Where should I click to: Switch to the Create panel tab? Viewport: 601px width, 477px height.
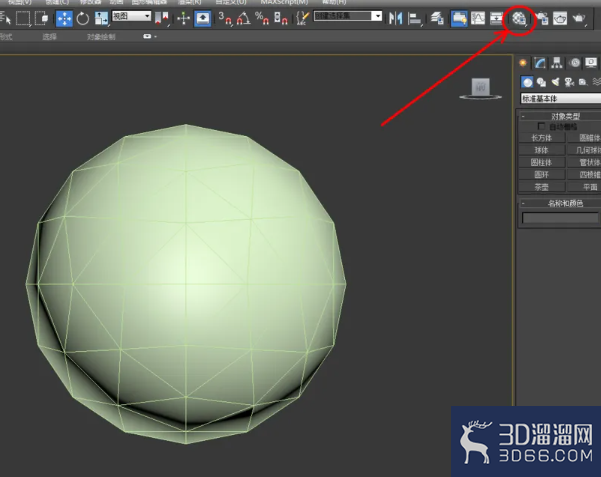pos(523,63)
